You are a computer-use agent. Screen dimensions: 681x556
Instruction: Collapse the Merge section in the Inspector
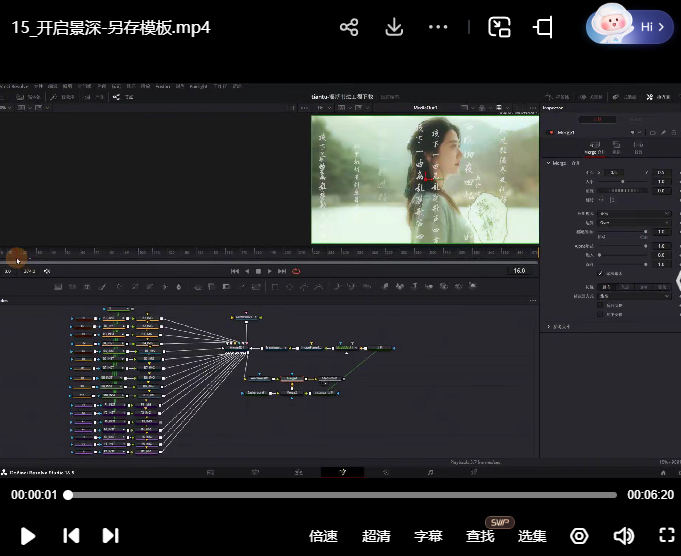548,162
